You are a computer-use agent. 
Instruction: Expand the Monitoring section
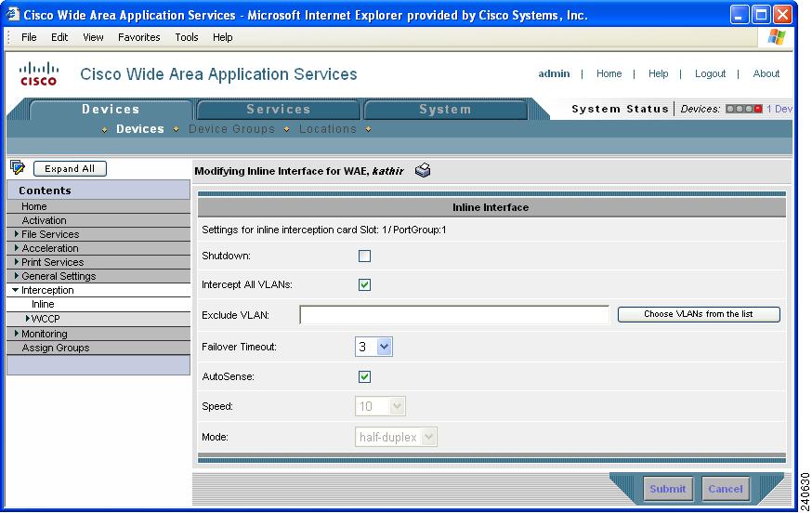(17, 334)
